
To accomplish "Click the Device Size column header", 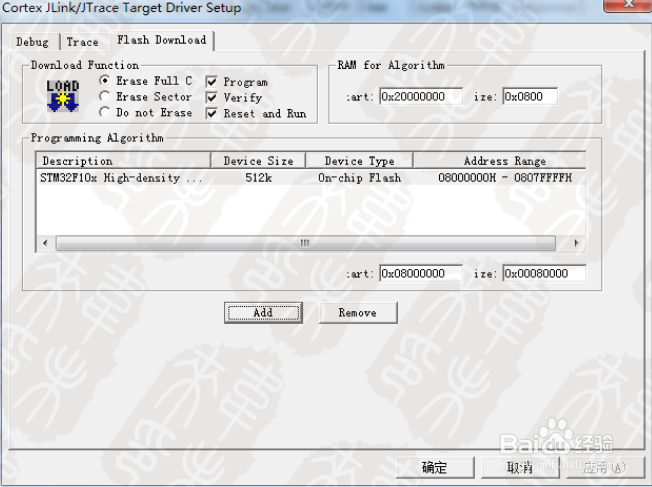I will (x=258, y=161).
